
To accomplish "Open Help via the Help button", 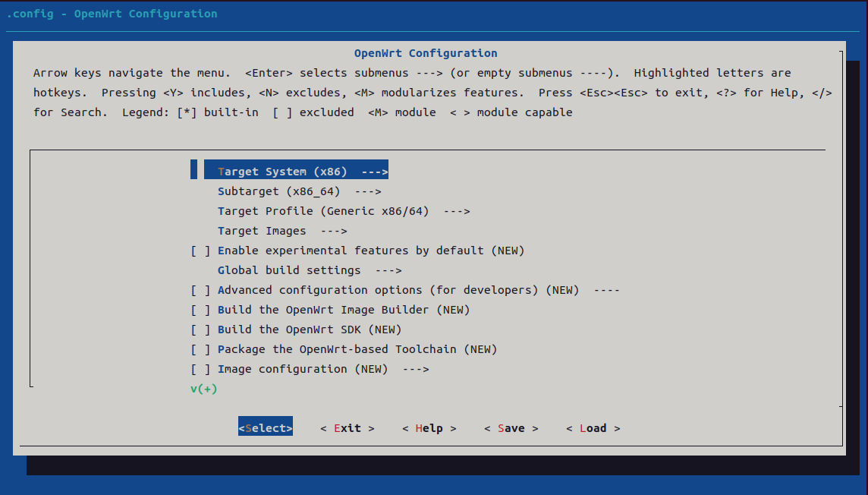I will [x=429, y=428].
